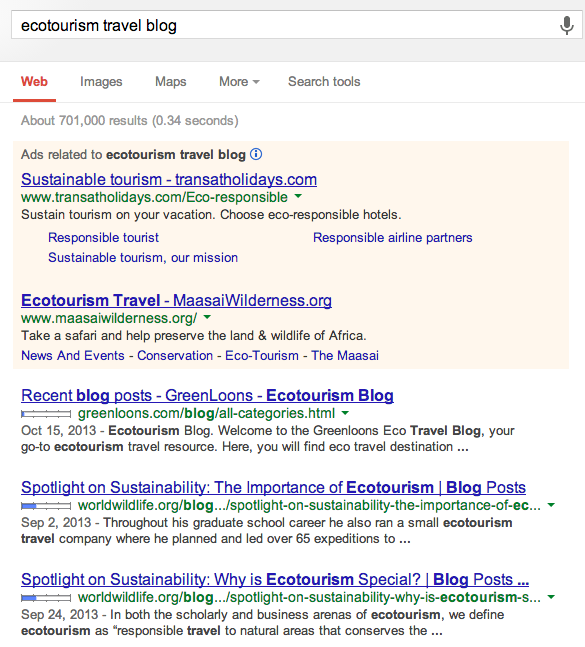Open Search tools options

click(324, 82)
